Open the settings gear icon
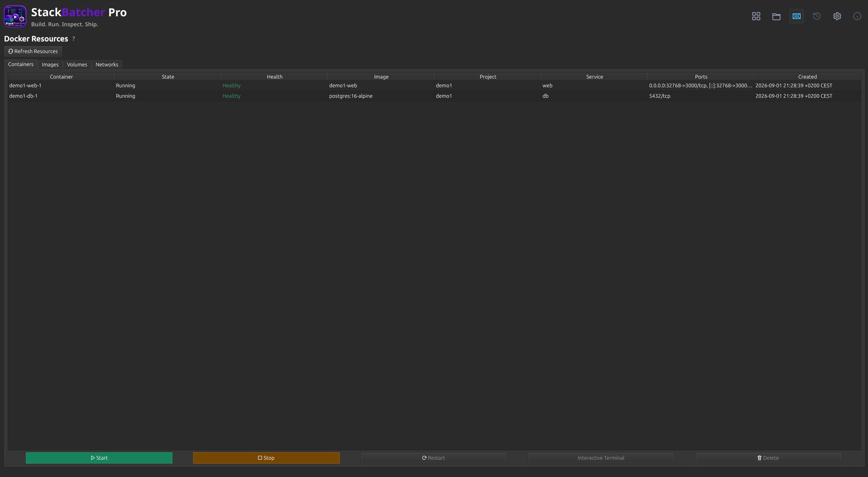Screen dimensions: 868x477 837,16
